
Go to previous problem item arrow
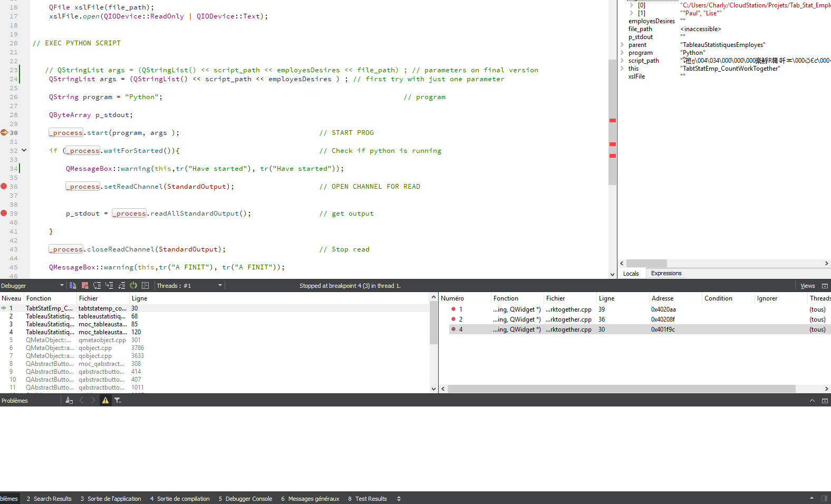81,401
